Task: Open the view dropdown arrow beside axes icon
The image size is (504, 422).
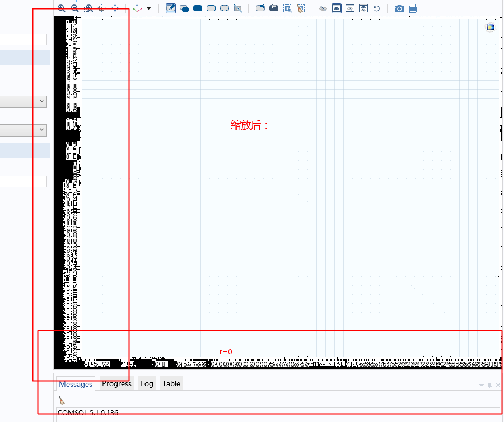Action: [x=148, y=8]
